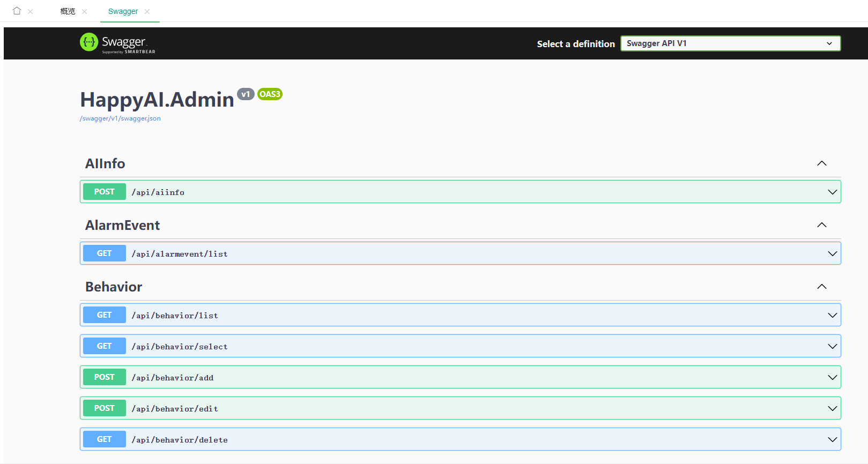
Task: Click the HappyAI.Admin title
Action: (x=157, y=100)
